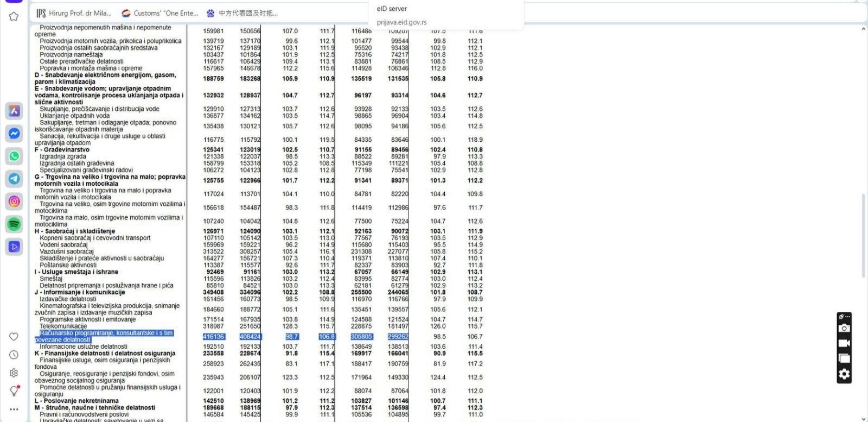
Task: Click highlighted row label Računarsko programiranje
Action: [x=104, y=336]
